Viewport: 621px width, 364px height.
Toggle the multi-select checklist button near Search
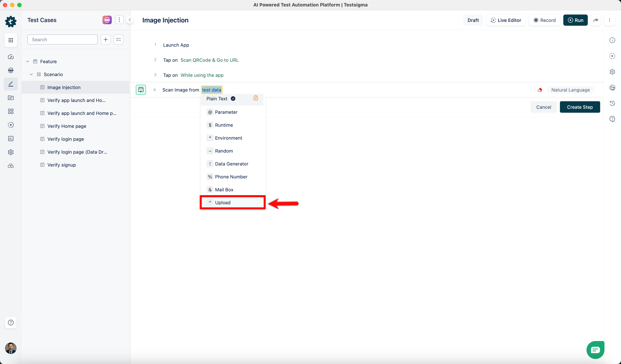[119, 40]
